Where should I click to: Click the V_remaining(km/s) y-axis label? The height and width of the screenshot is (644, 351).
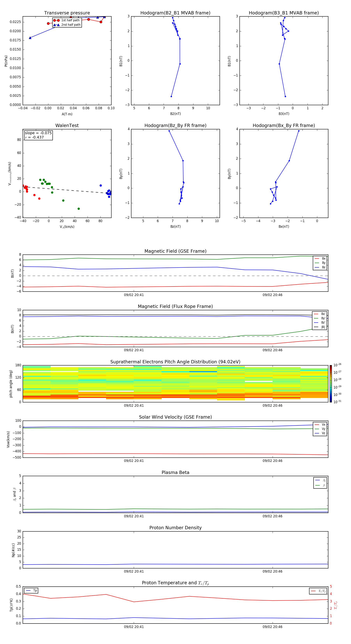click(10, 173)
